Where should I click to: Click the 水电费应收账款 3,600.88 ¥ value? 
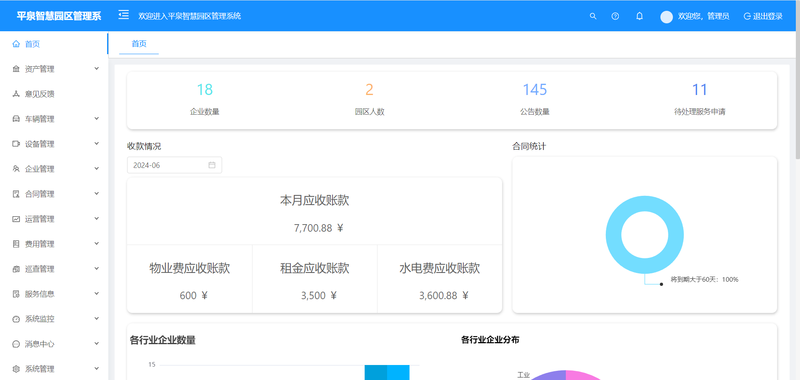[443, 295]
